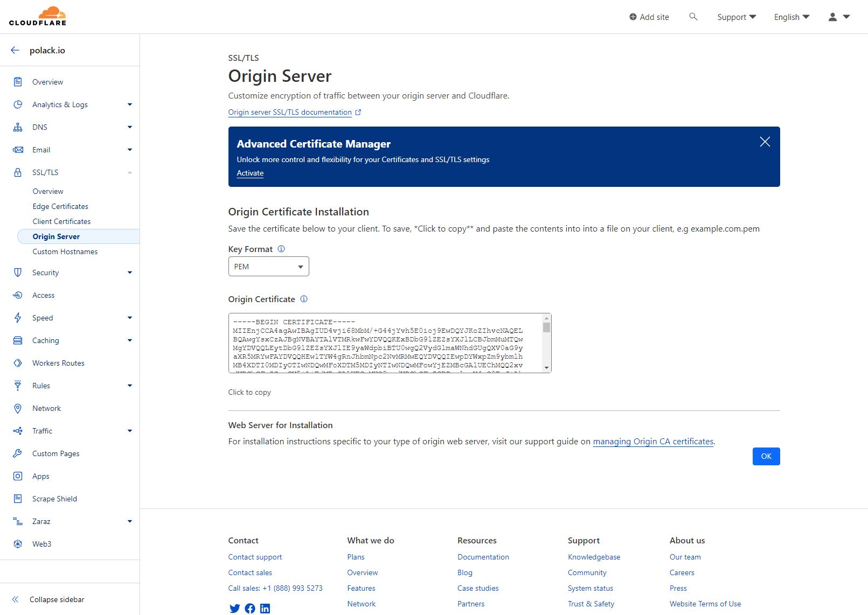Click the DNS network icon
Image resolution: width=868 pixels, height=615 pixels.
pos(18,127)
